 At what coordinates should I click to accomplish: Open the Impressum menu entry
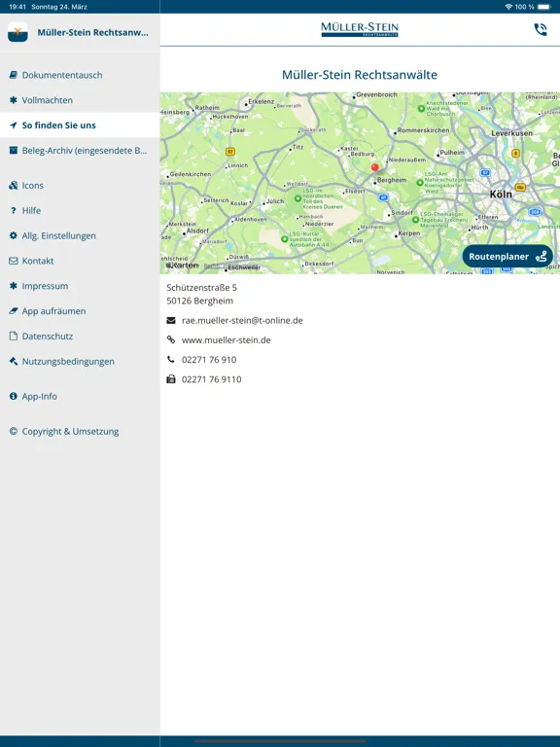(x=80, y=286)
